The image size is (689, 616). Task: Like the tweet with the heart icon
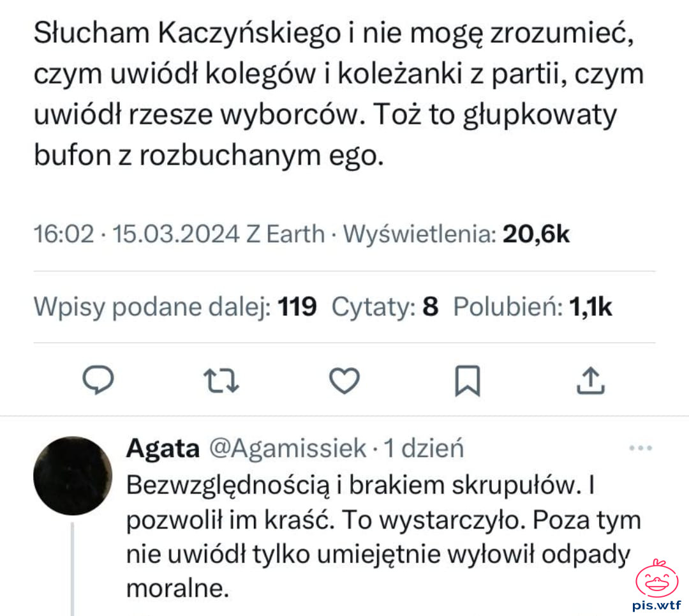[344, 380]
